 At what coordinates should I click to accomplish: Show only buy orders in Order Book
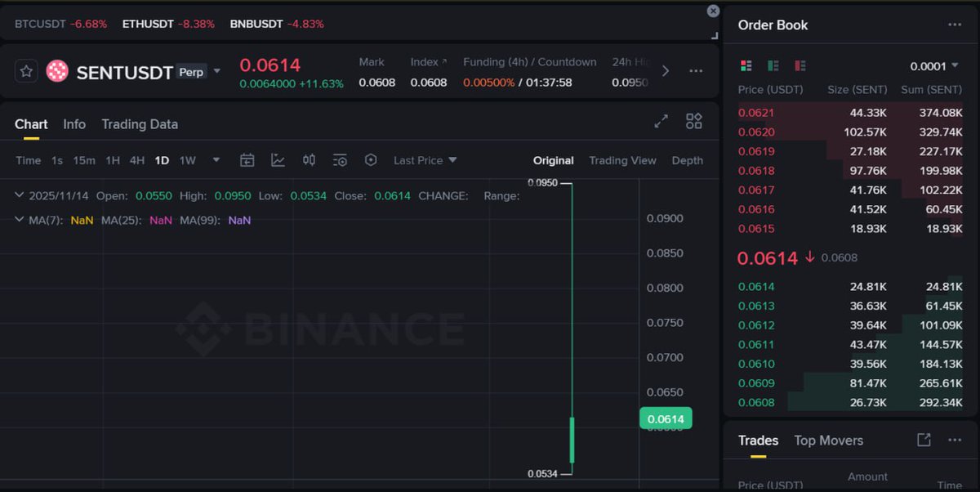[772, 65]
